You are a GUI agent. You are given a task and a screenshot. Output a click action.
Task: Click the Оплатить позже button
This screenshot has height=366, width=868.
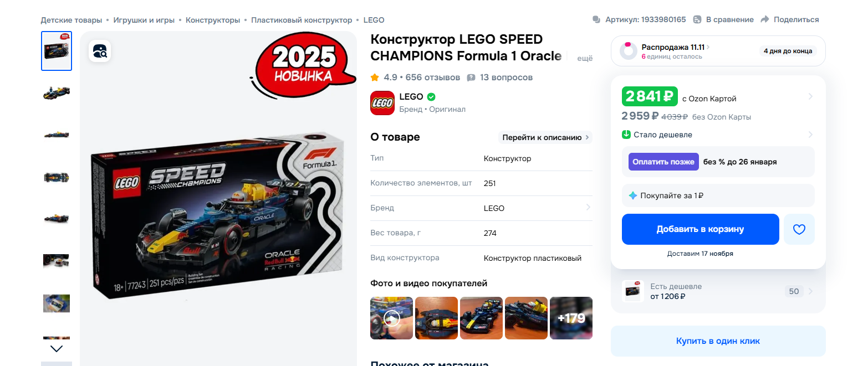663,162
